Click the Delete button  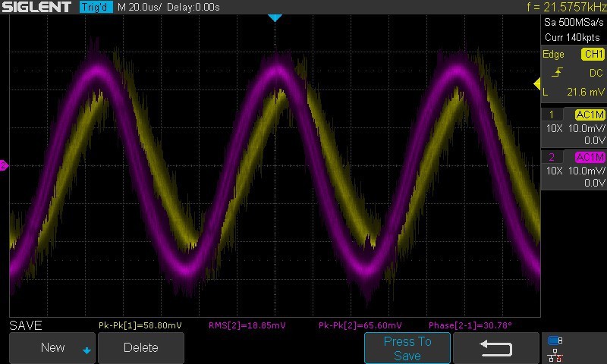click(141, 348)
